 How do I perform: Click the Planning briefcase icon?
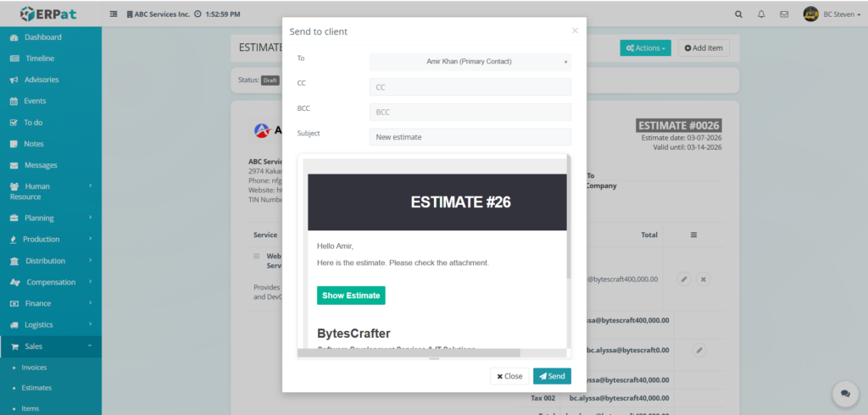point(14,218)
